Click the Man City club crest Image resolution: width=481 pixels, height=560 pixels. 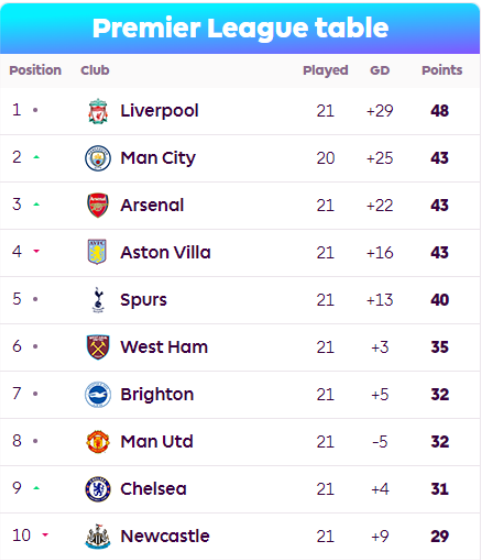(x=98, y=158)
